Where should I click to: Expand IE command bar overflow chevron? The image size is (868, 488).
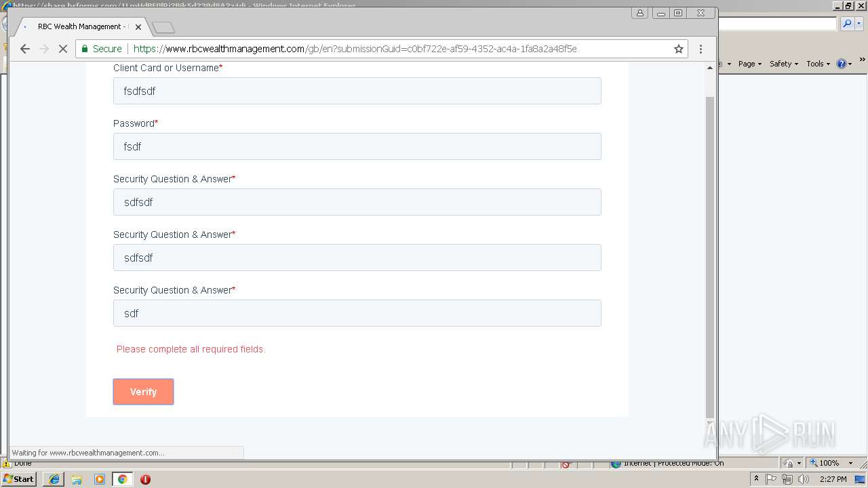pyautogui.click(x=863, y=60)
